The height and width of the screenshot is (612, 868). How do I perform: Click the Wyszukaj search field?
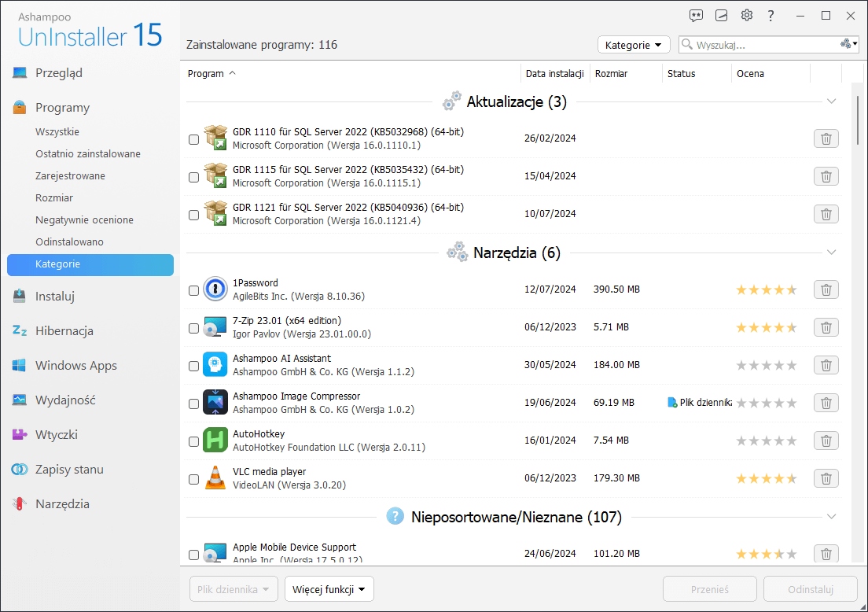pyautogui.click(x=763, y=45)
